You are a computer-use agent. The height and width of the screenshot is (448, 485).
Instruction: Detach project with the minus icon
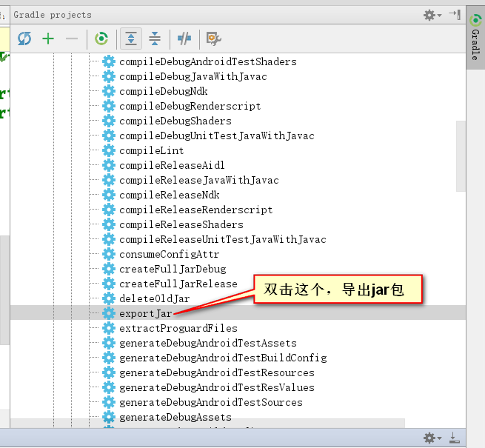(72, 39)
